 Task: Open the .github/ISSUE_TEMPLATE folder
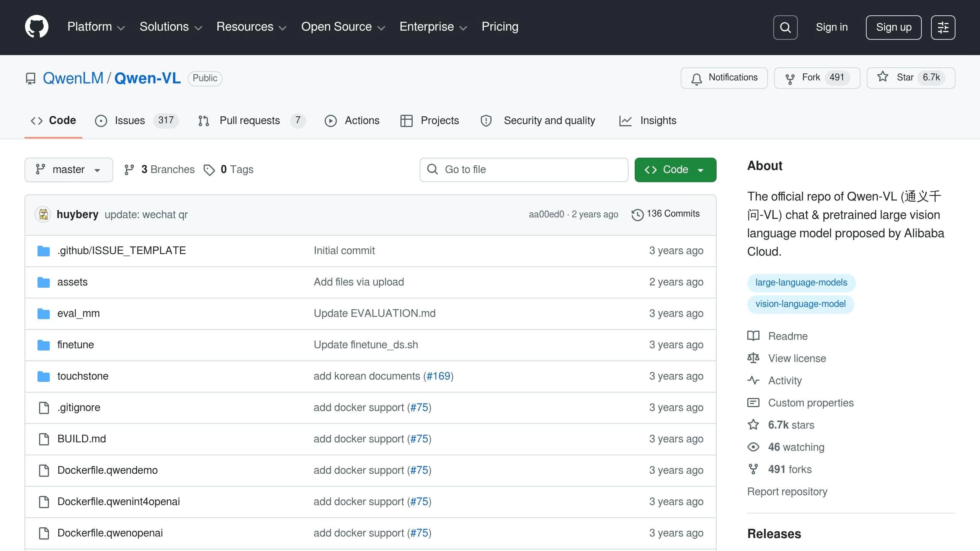[122, 251]
